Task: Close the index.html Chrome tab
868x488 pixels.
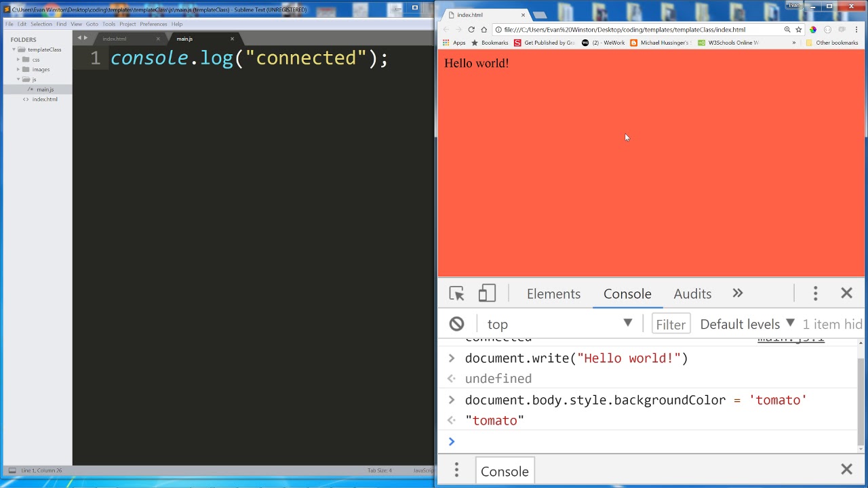Action: tap(523, 15)
